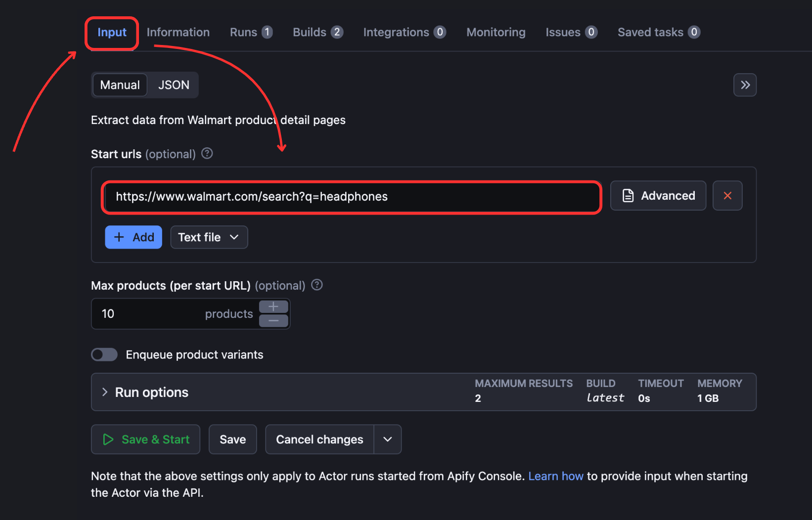Screen dimensions: 812x520
Task: Open the Monitoring tab
Action: pos(496,32)
